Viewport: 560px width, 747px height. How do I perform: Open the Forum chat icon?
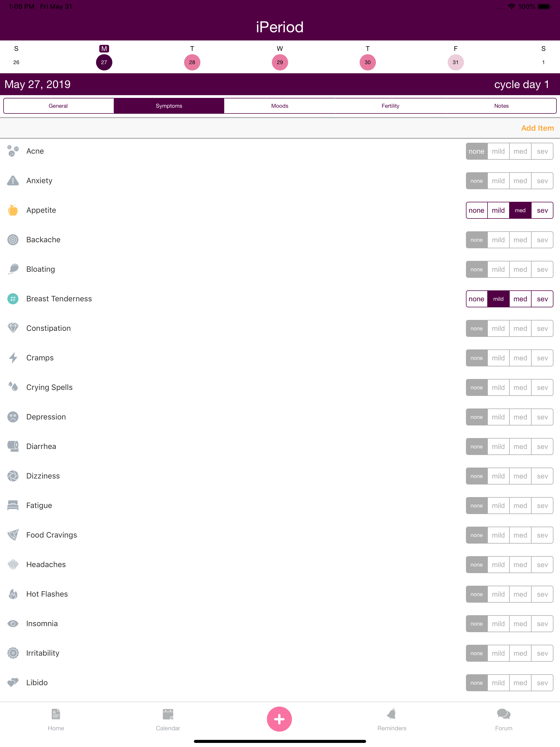coord(503,714)
